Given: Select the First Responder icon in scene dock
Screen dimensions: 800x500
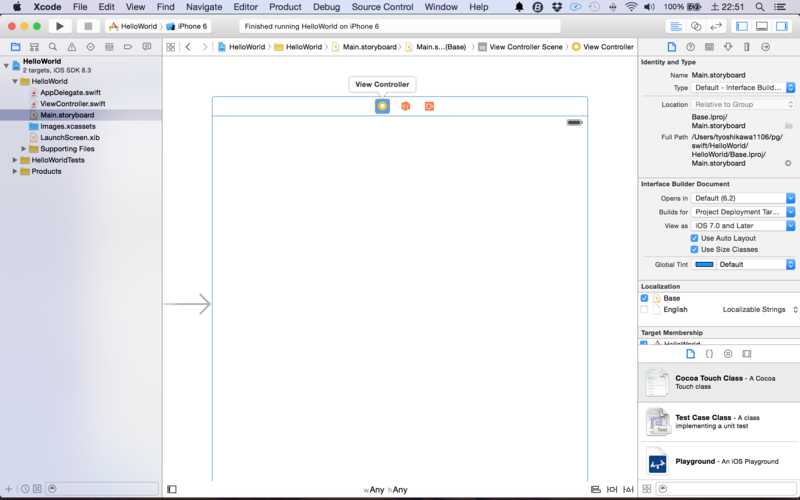Looking at the screenshot, I should [x=406, y=106].
